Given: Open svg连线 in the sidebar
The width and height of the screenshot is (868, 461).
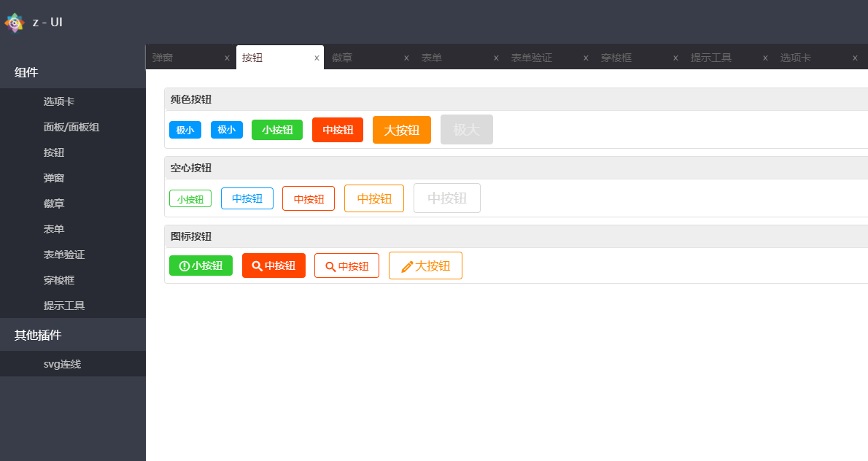Looking at the screenshot, I should click(62, 364).
